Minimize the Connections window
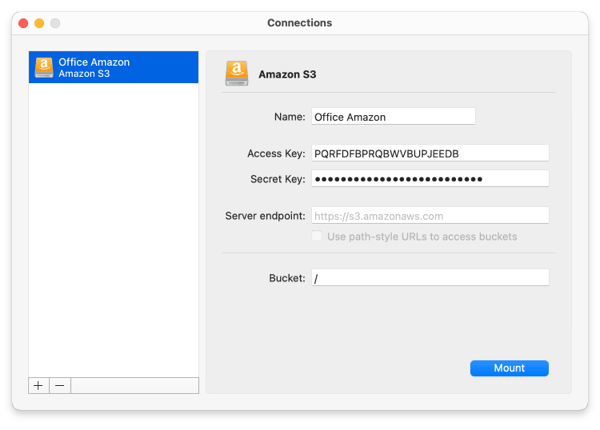600x430 pixels. (39, 23)
